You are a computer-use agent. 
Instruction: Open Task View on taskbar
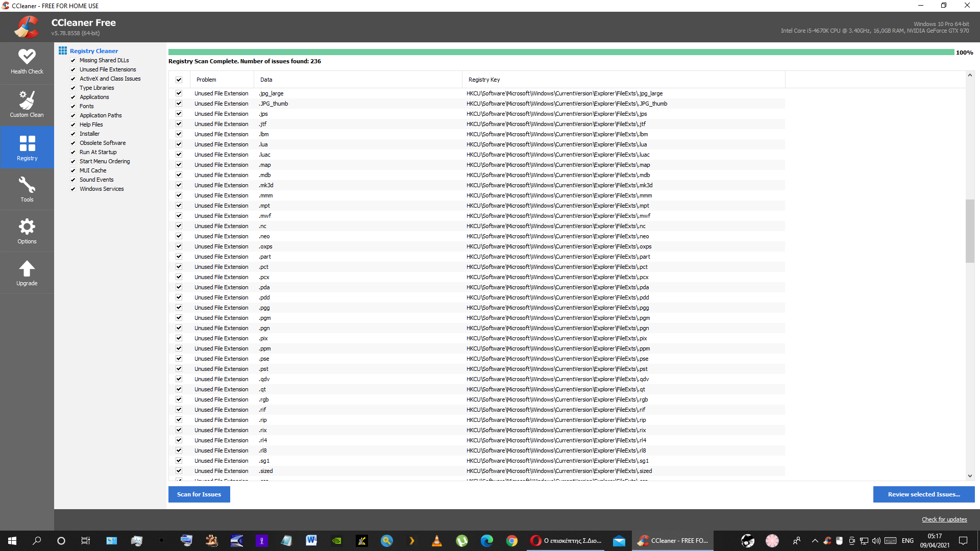[x=86, y=541]
